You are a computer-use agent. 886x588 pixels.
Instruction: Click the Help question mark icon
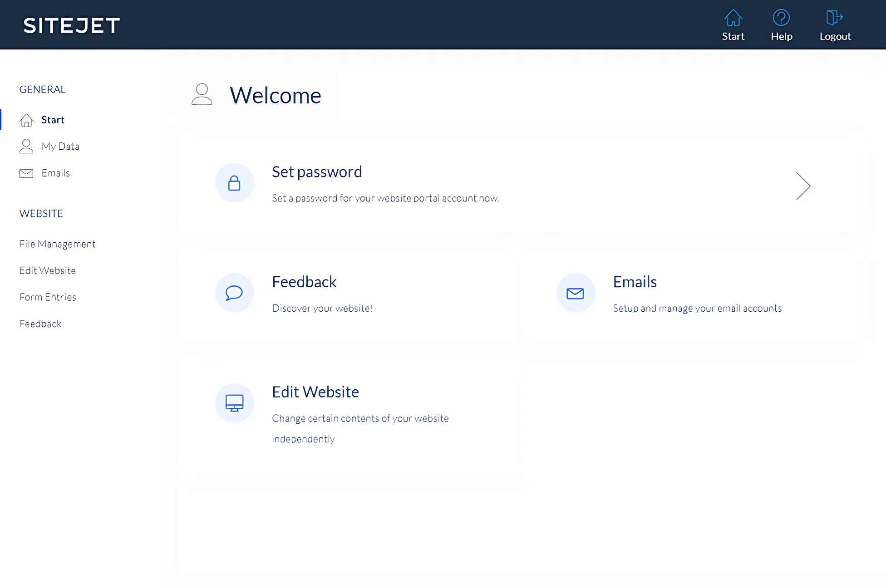point(781,18)
